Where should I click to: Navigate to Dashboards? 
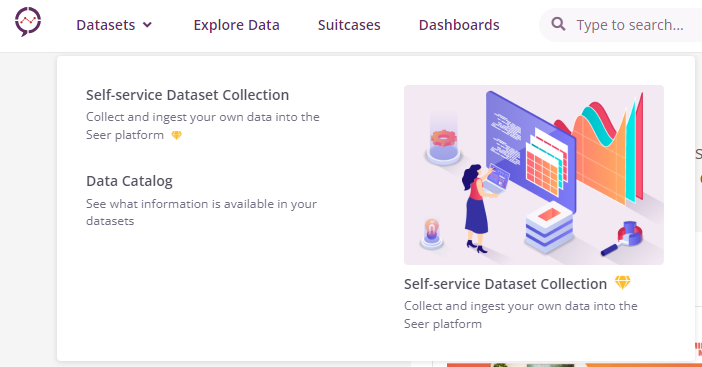(x=459, y=25)
